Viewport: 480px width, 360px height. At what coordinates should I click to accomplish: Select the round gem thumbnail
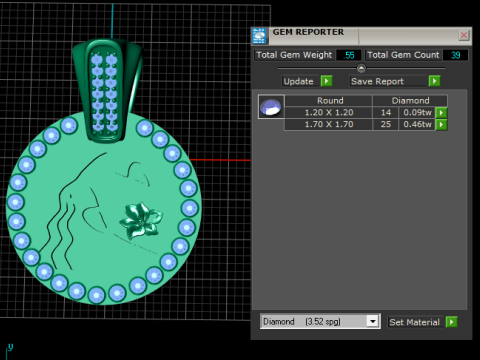coord(271,107)
